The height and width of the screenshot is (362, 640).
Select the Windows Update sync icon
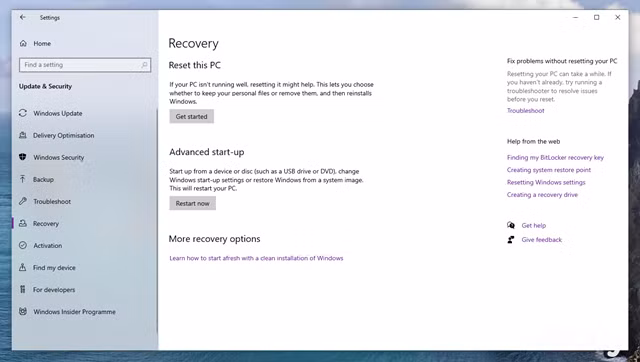(x=23, y=113)
